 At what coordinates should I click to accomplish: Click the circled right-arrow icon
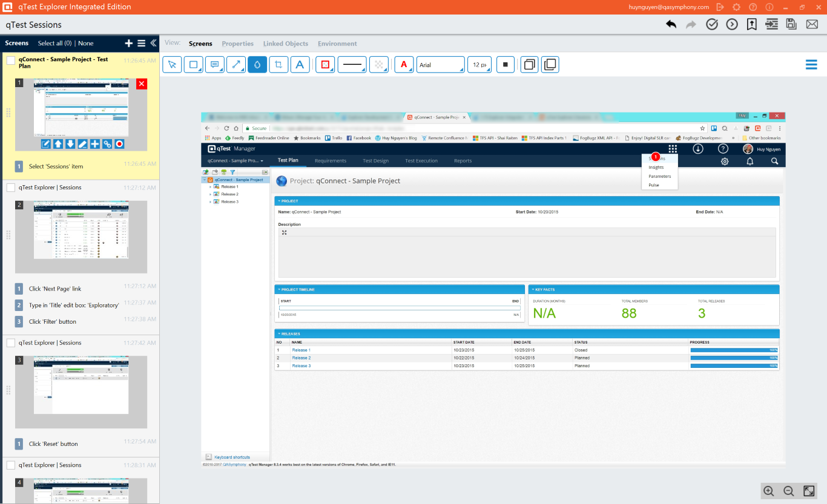pos(732,24)
